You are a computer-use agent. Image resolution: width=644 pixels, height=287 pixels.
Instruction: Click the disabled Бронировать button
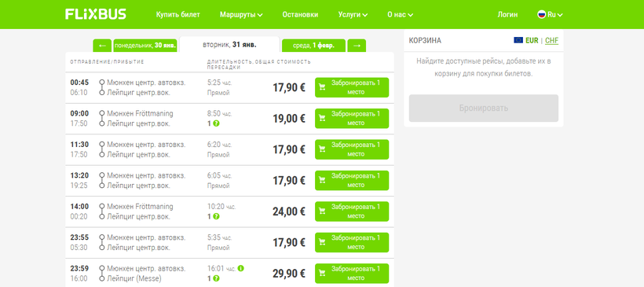point(484,109)
